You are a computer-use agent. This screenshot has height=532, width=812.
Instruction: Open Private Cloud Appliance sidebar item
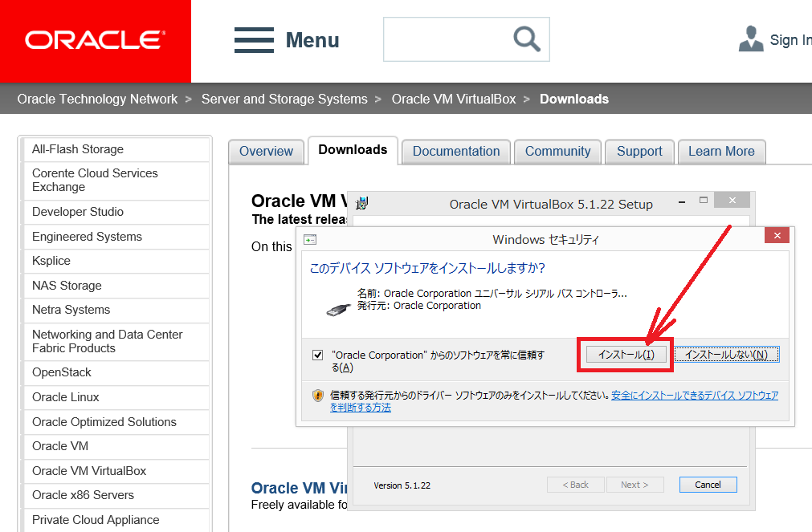click(116, 520)
